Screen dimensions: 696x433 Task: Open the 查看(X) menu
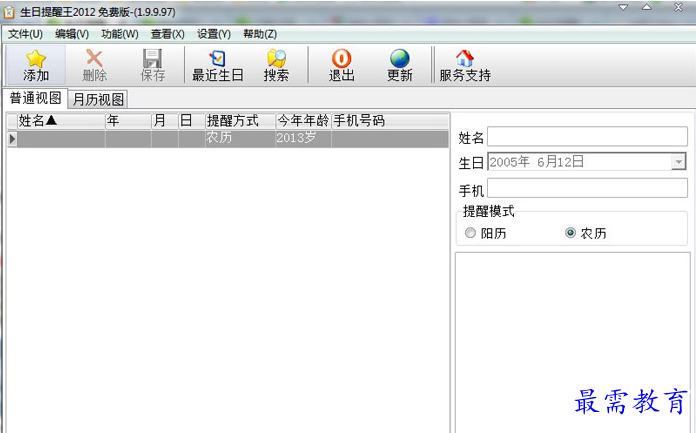pyautogui.click(x=167, y=34)
